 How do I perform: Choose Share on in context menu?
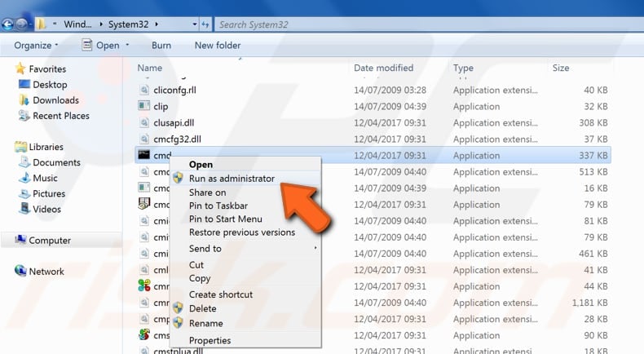pos(207,192)
